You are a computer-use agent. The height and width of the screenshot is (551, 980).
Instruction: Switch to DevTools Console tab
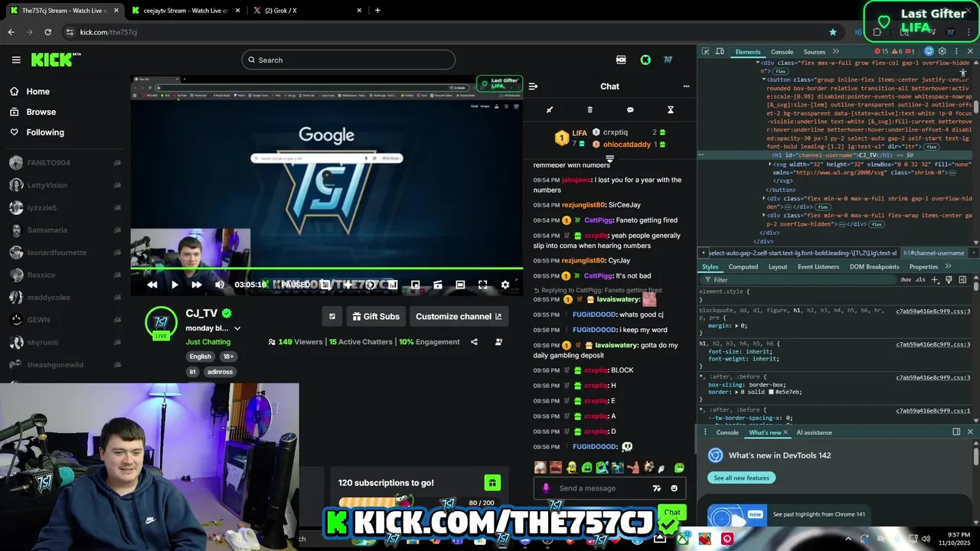click(782, 51)
